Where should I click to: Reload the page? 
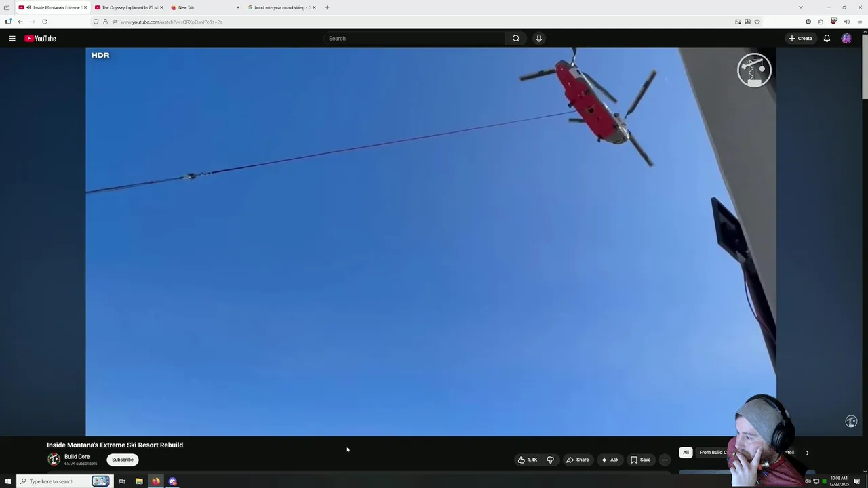45,22
